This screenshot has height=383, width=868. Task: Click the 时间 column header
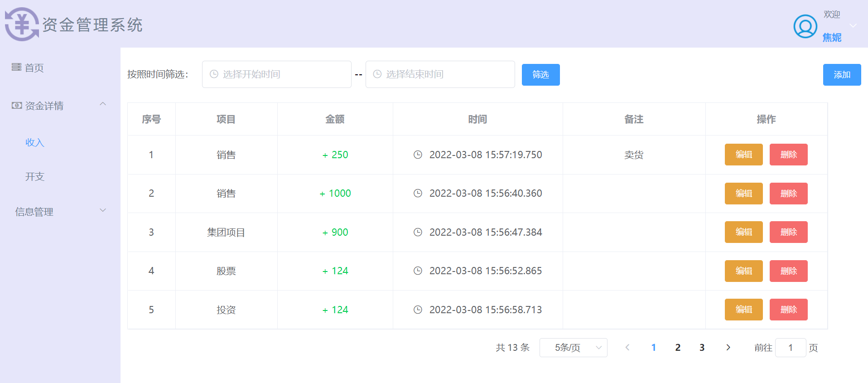[x=477, y=119]
